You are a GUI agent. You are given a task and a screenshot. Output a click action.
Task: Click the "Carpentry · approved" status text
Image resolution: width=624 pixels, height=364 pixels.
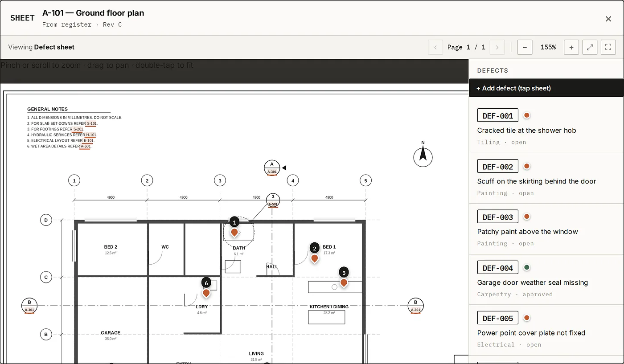[x=515, y=294]
